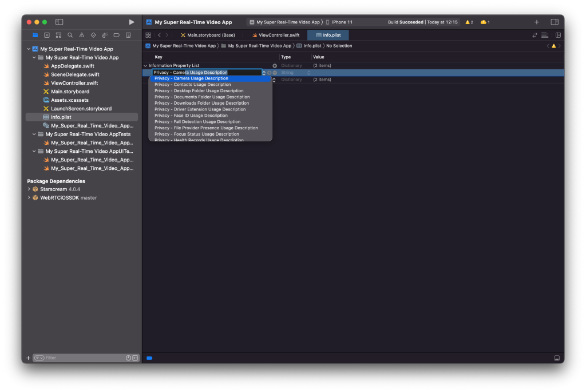
Task: Click the No Selection breadcrumb
Action: click(339, 46)
